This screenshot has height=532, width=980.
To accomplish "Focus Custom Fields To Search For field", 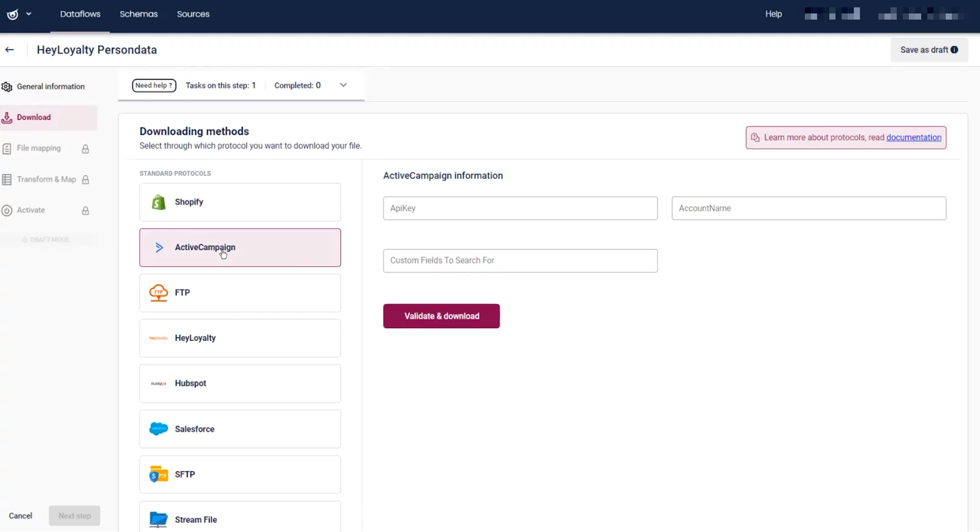I will (520, 261).
